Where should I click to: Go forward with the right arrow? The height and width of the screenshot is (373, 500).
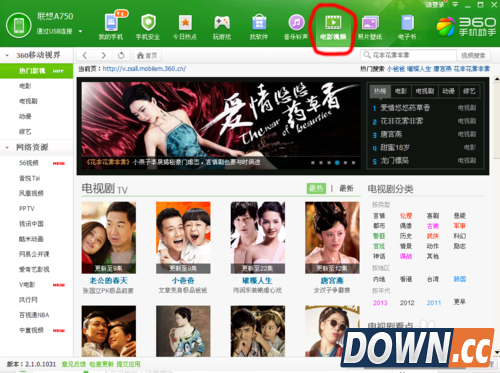coord(103,55)
